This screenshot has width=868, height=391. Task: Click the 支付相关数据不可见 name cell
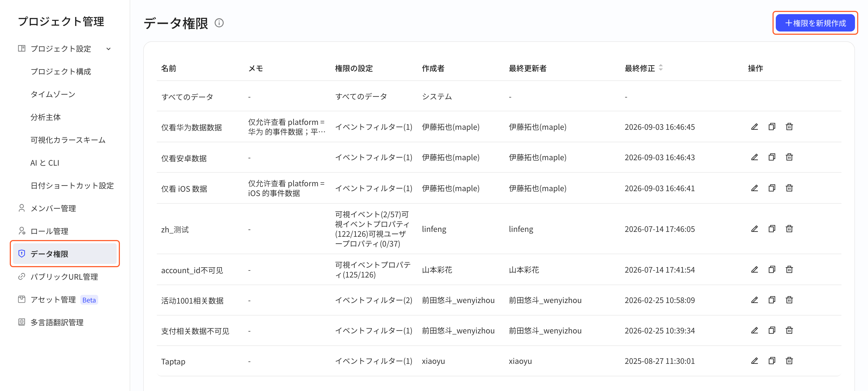195,331
